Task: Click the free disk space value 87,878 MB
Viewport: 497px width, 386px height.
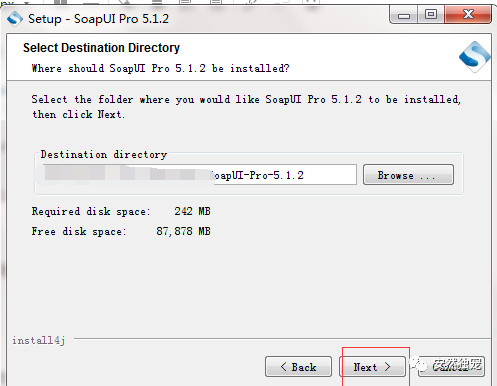Action: pyautogui.click(x=183, y=231)
